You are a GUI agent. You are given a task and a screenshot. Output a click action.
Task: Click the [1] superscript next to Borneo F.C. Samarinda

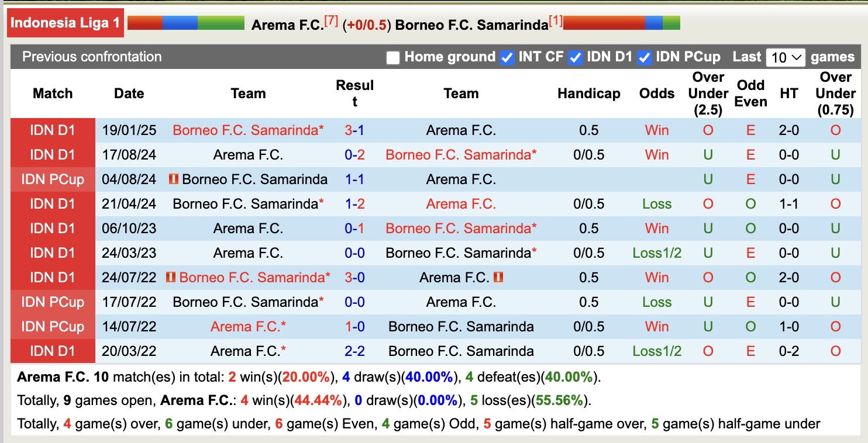557,20
